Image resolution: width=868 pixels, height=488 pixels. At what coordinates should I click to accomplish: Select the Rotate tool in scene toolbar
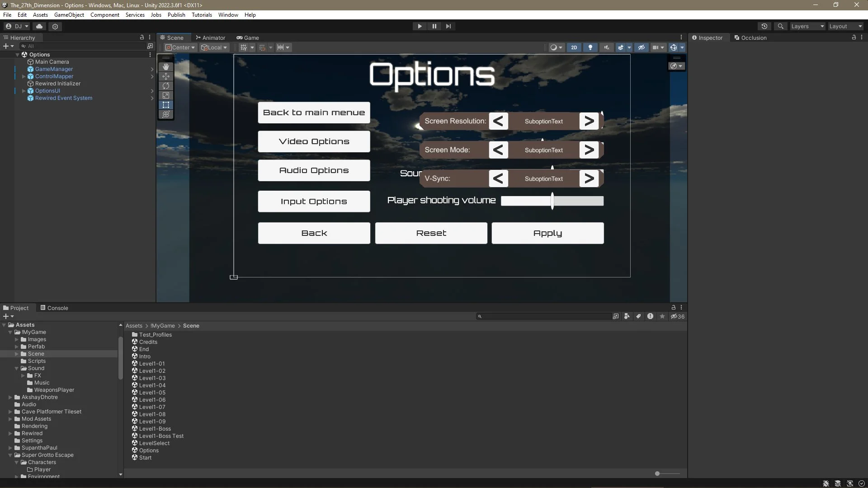click(x=166, y=86)
